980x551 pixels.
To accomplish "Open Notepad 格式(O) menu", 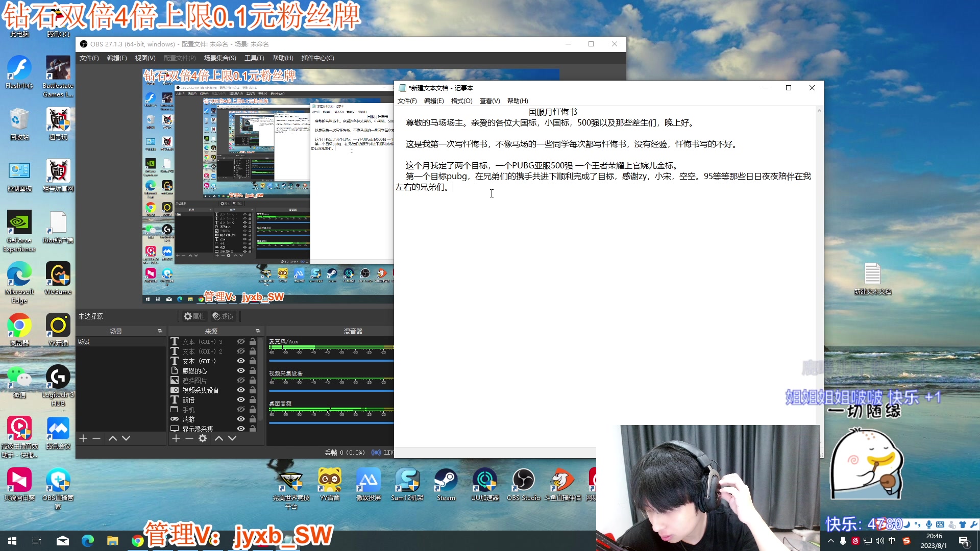I will tap(461, 101).
